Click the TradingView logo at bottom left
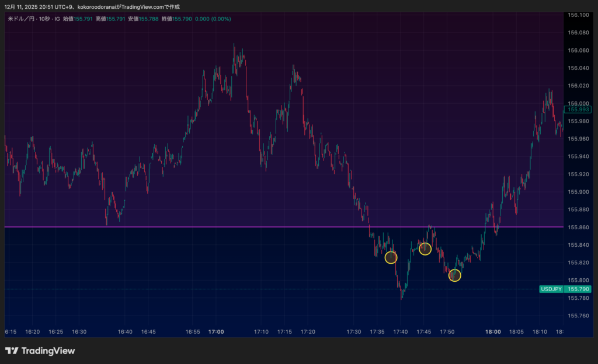Screen dimensions: 598x364 click(40, 351)
